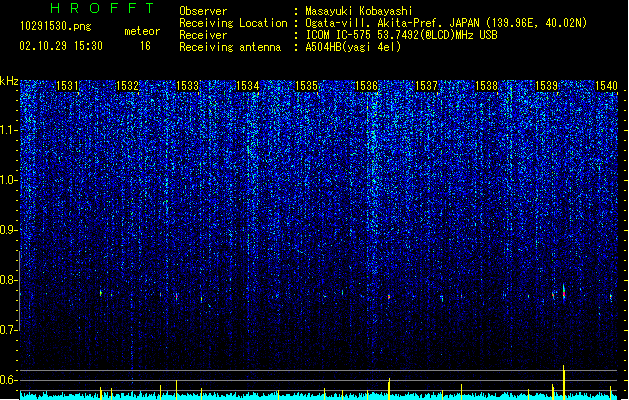Click the HROFFT title text
Image resolution: width=629 pixels, height=400 pixels.
[x=102, y=8]
